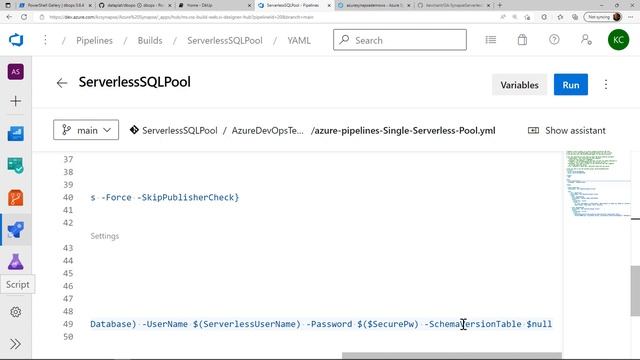Click $null at end of line 49
The width and height of the screenshot is (640, 360).
click(539, 324)
